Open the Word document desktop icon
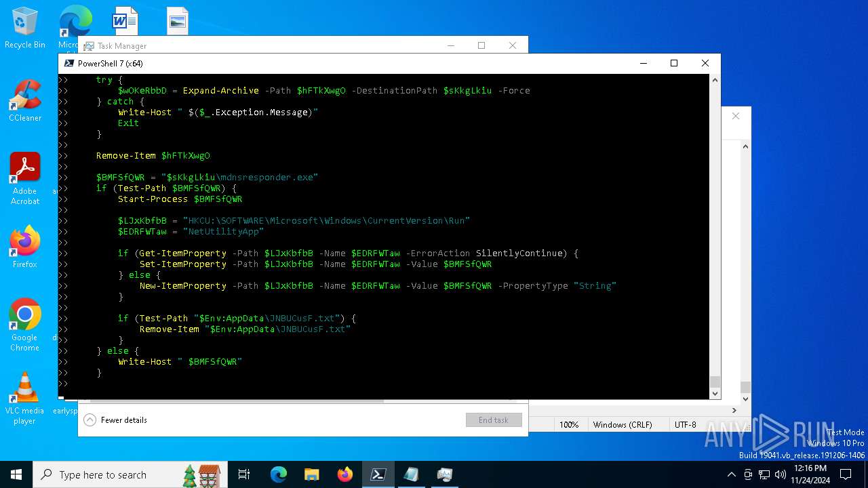The image size is (868, 488). (125, 20)
